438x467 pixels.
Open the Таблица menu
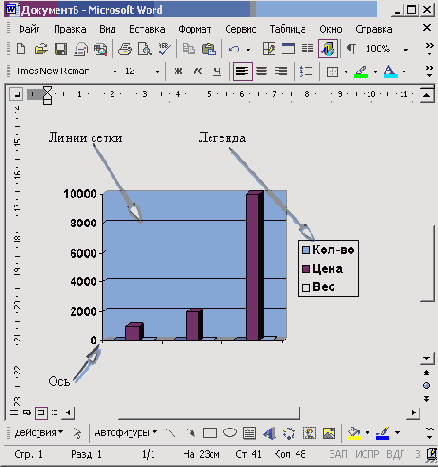tap(287, 29)
